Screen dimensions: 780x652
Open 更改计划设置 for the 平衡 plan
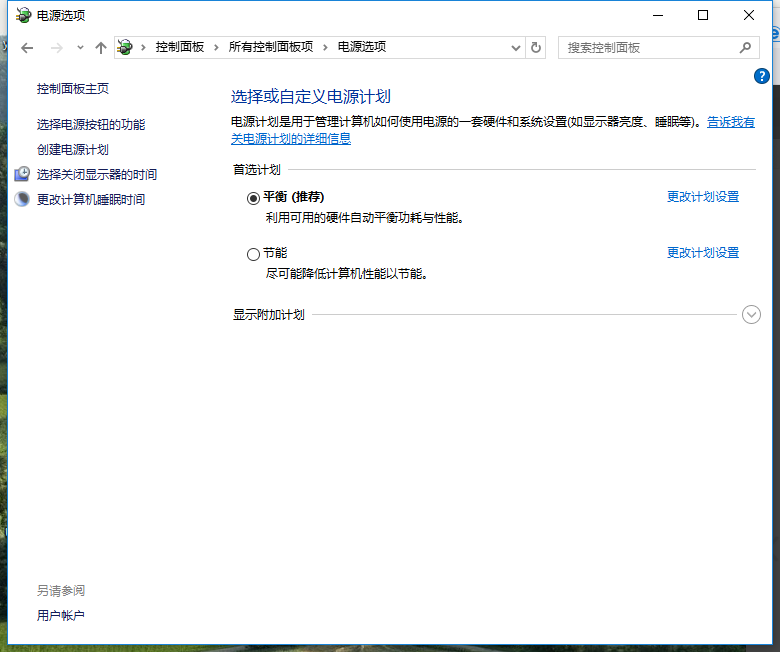coord(703,197)
